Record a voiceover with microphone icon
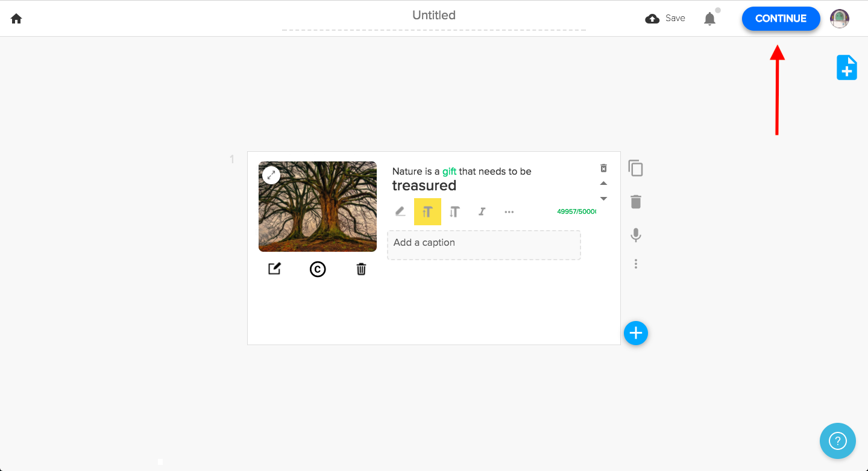 pyautogui.click(x=635, y=235)
